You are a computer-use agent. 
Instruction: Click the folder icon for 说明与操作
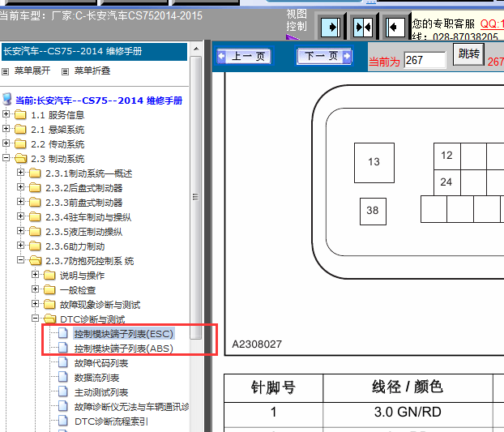pyautogui.click(x=49, y=275)
